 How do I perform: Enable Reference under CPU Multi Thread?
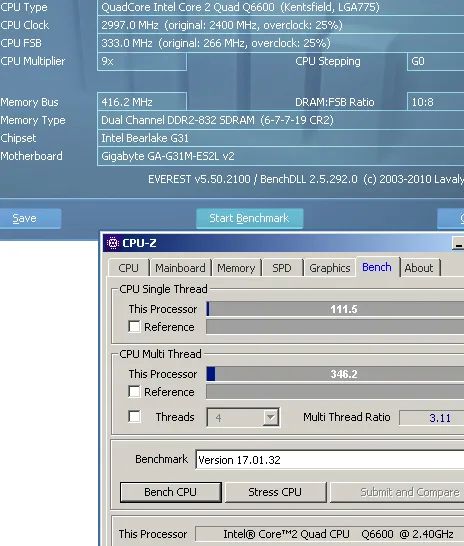click(134, 391)
